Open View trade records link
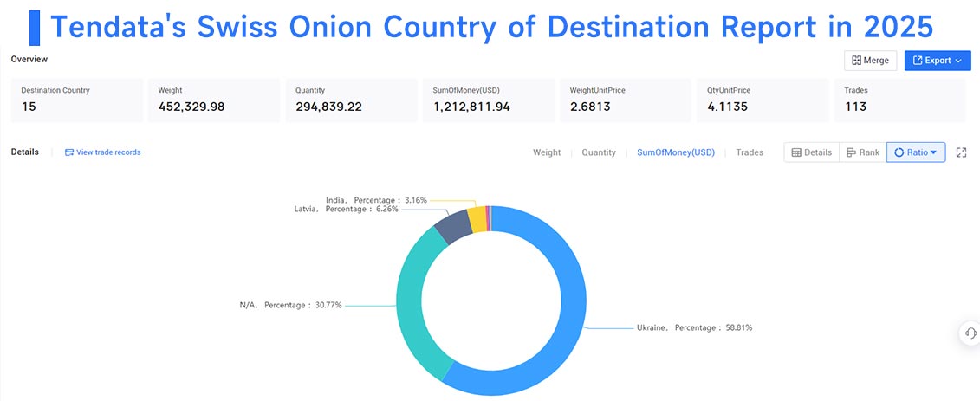980x401 pixels. click(x=102, y=152)
